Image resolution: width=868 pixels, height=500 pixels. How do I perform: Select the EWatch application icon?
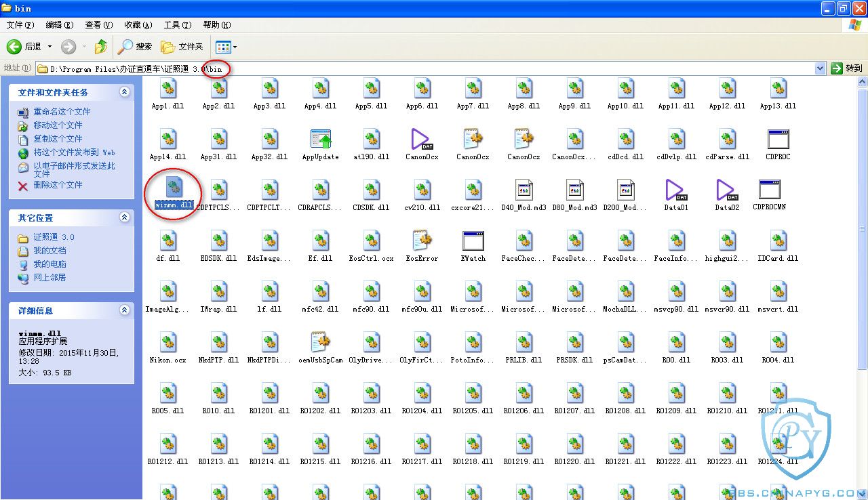(x=473, y=241)
